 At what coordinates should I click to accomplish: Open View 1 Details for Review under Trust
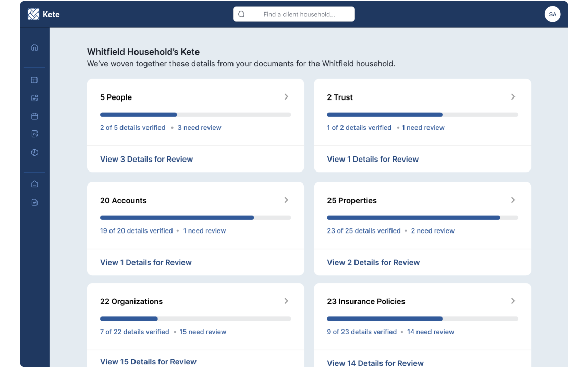point(373,159)
